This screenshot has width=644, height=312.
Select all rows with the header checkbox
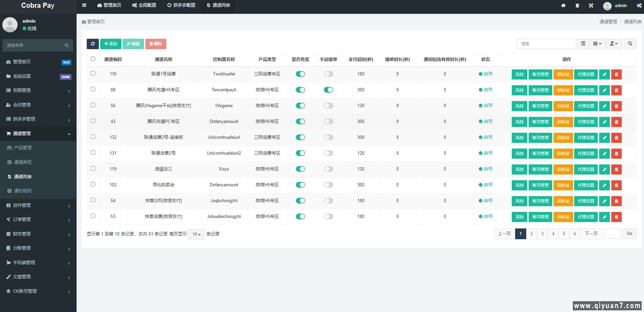coord(93,59)
